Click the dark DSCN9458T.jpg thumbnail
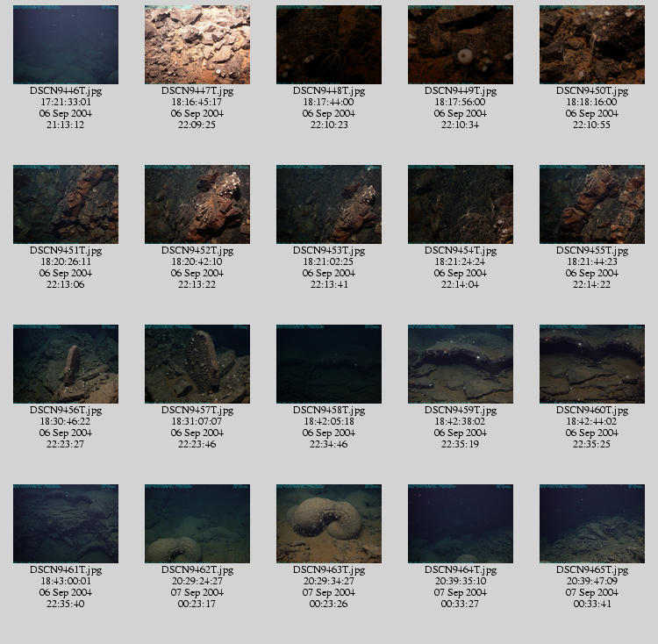This screenshot has width=658, height=644. click(x=329, y=364)
